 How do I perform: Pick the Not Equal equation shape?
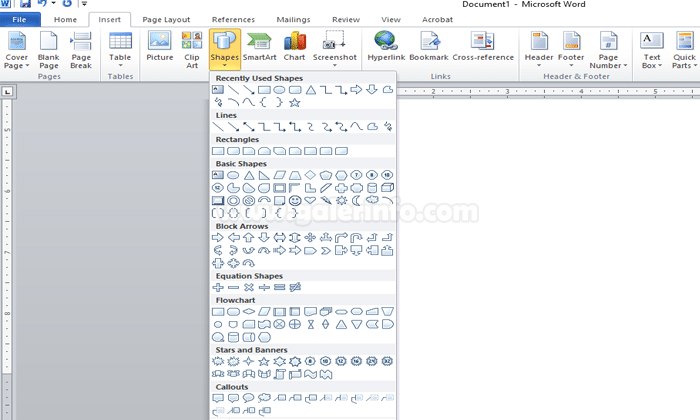(295, 287)
